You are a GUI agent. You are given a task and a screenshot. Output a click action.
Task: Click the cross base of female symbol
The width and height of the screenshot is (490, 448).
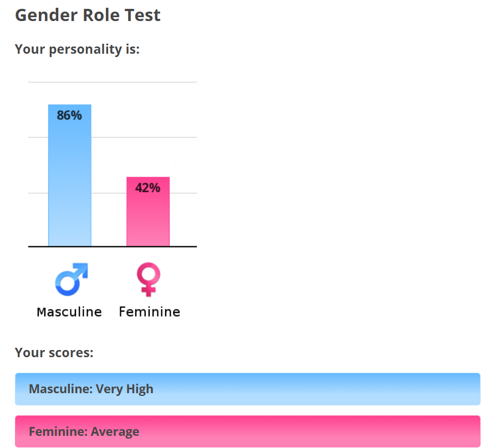click(x=149, y=292)
